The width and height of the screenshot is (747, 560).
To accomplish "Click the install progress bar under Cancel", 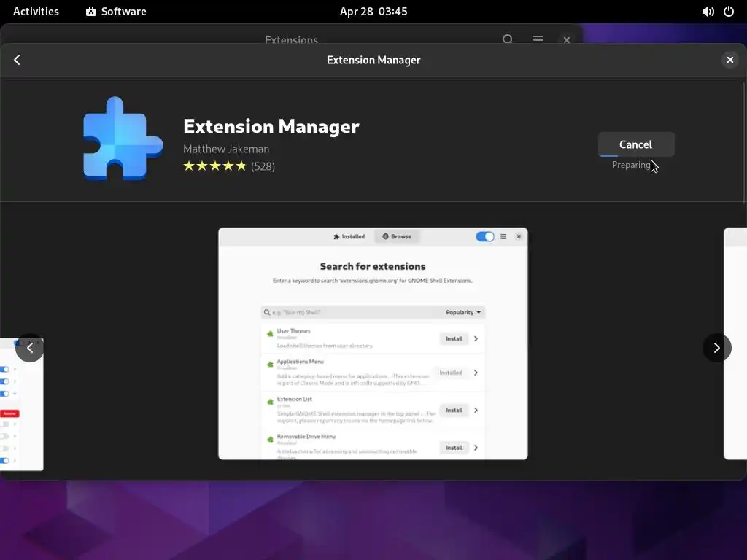I will click(x=636, y=155).
